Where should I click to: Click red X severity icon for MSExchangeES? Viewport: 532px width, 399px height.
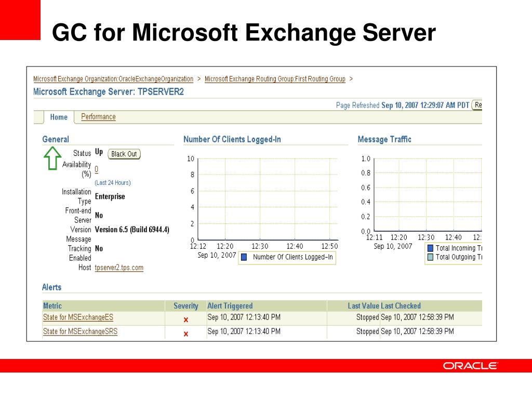pos(186,320)
